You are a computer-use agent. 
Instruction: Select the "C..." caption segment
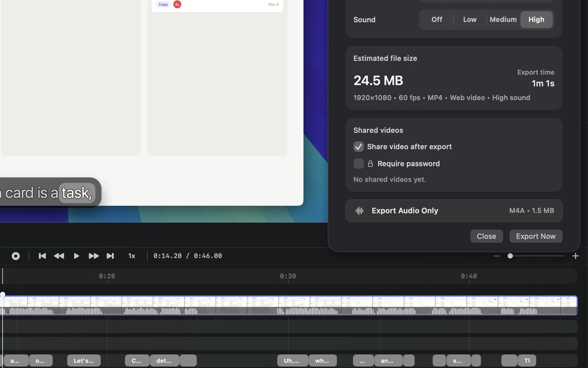(x=137, y=361)
